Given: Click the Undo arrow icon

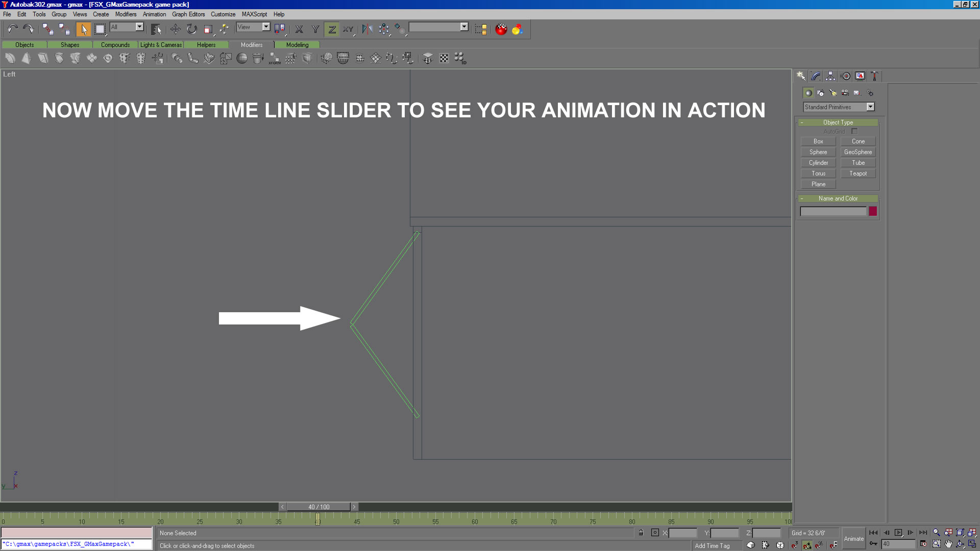Looking at the screenshot, I should (12, 29).
